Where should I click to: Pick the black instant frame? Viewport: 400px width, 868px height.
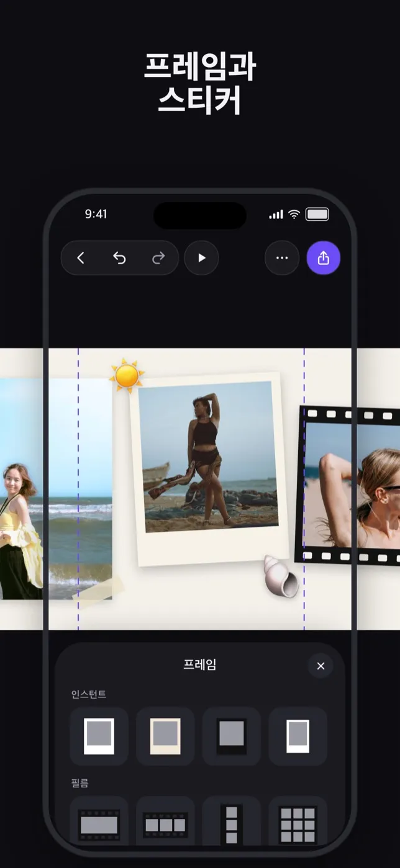click(232, 736)
